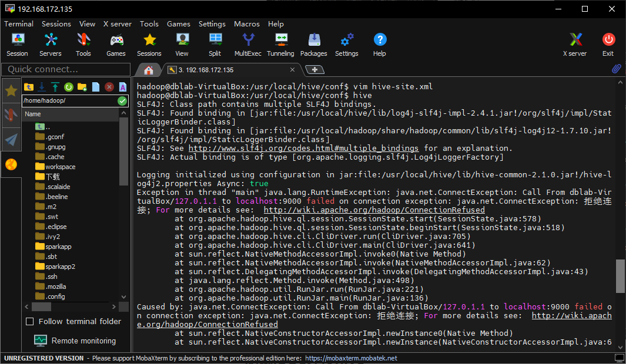Open the Macros menu

tap(247, 24)
